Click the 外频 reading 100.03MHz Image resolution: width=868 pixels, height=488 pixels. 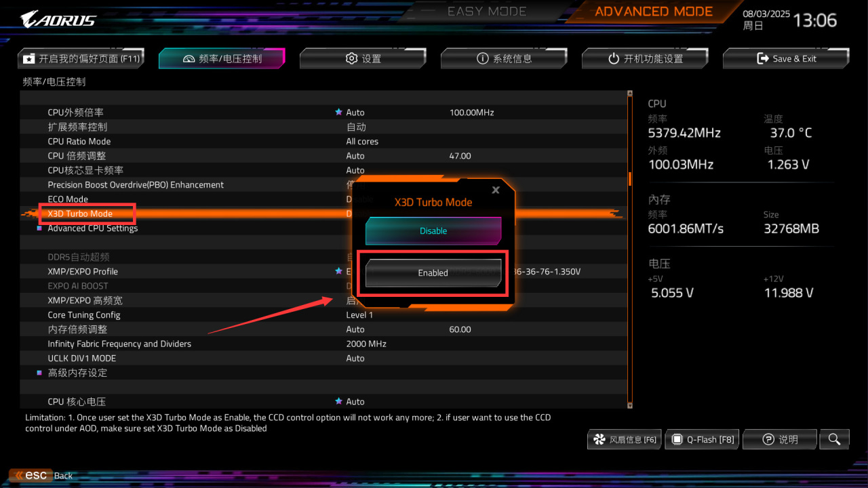tap(680, 165)
